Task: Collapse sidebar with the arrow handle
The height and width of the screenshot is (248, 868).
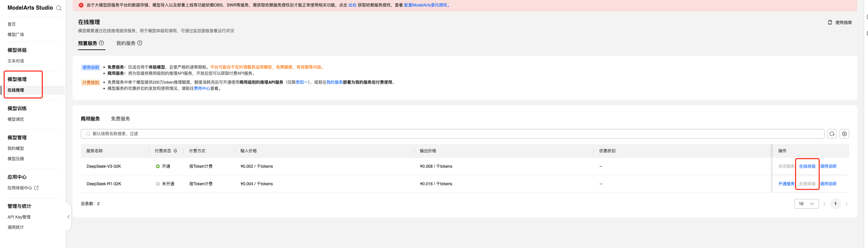Action: point(68,217)
